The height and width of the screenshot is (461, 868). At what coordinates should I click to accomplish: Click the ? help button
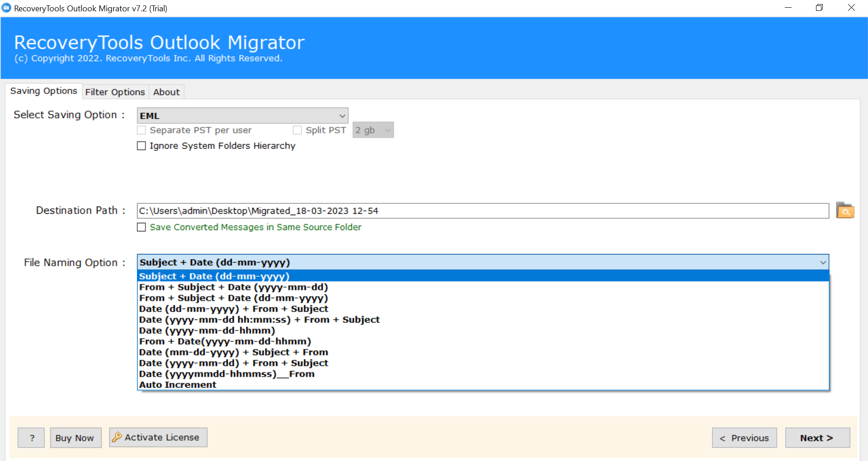point(31,437)
